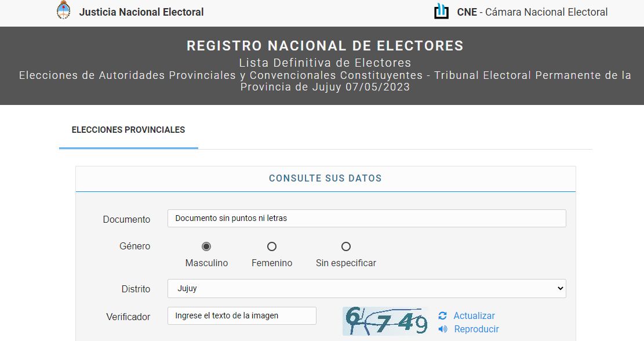Viewport: 644px width, 341px height.
Task: Select the Femenino gender radio button
Action: pos(272,246)
